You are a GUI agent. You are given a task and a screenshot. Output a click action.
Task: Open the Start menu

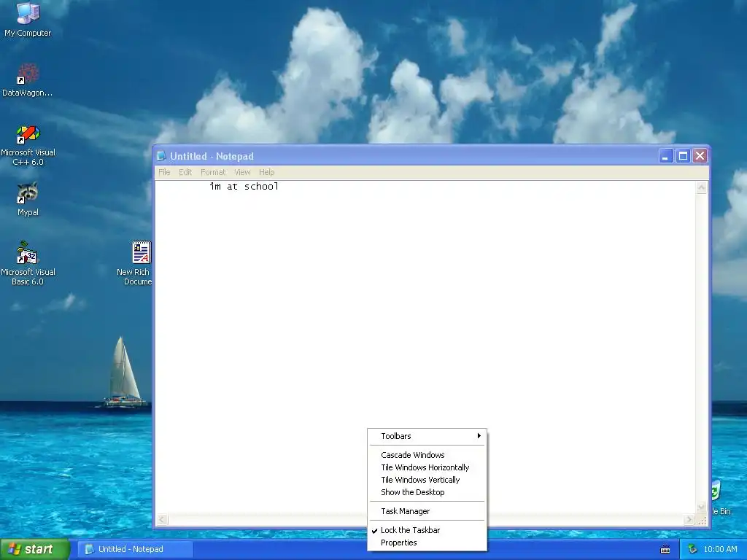pyautogui.click(x=35, y=549)
